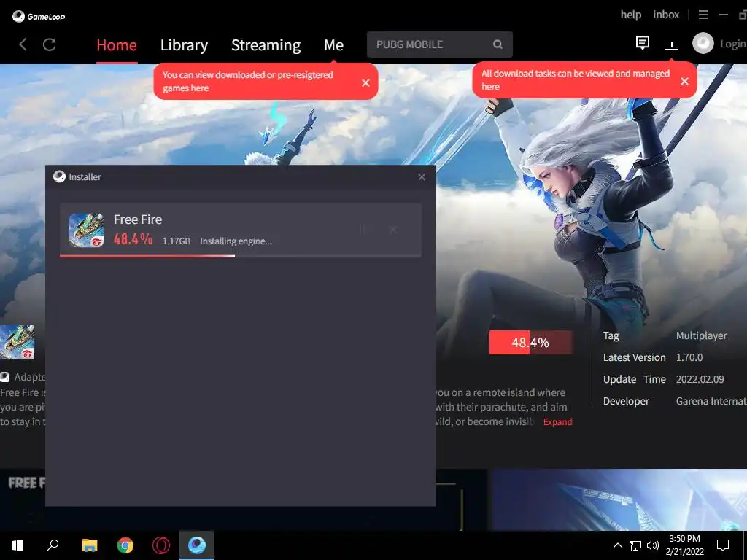Click the GameLoop taskbar icon
Screen dimensions: 747x560
[197, 545]
